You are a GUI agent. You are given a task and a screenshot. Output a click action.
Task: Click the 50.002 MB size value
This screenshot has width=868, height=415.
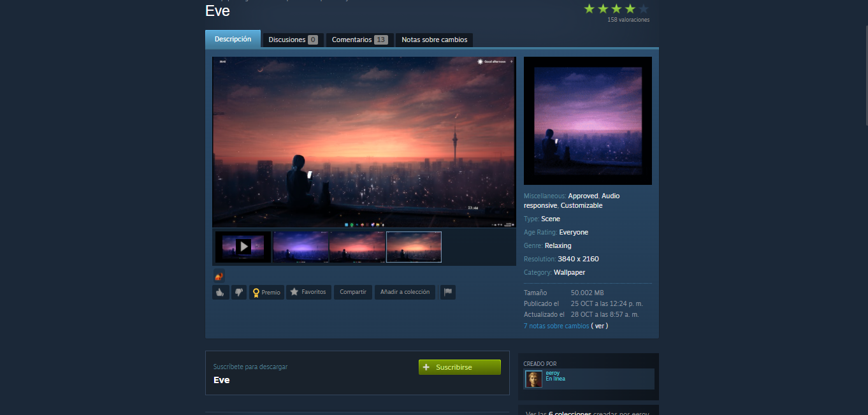[587, 293]
